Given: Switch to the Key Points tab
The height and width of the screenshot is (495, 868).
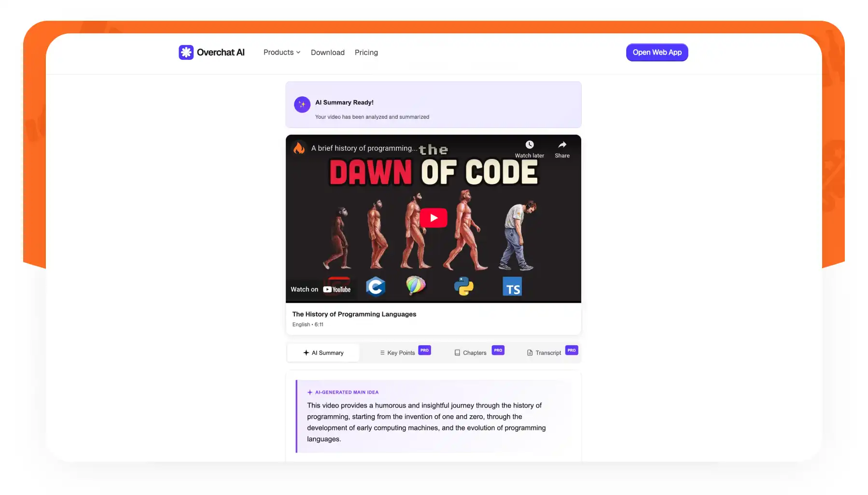Looking at the screenshot, I should tap(397, 353).
